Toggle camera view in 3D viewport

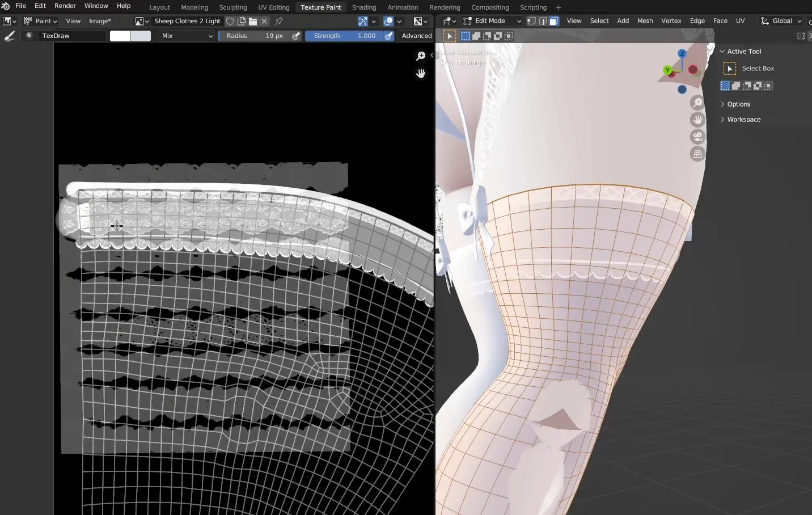tap(697, 137)
